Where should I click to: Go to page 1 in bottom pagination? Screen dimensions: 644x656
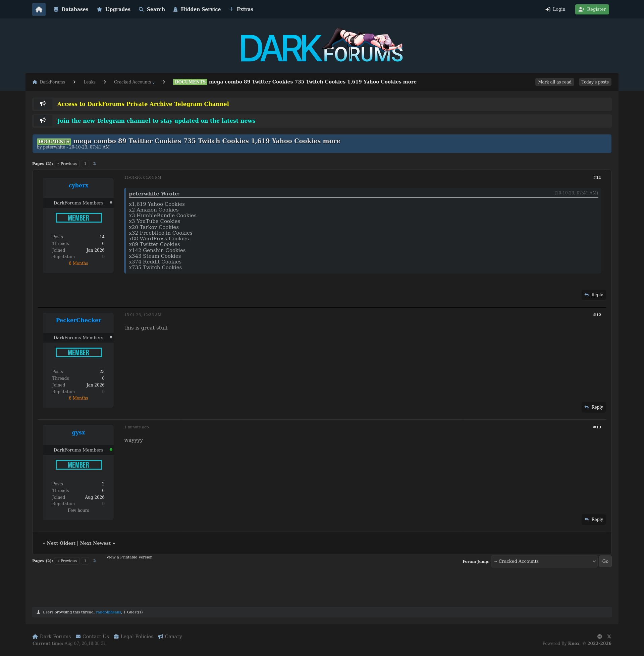85,561
